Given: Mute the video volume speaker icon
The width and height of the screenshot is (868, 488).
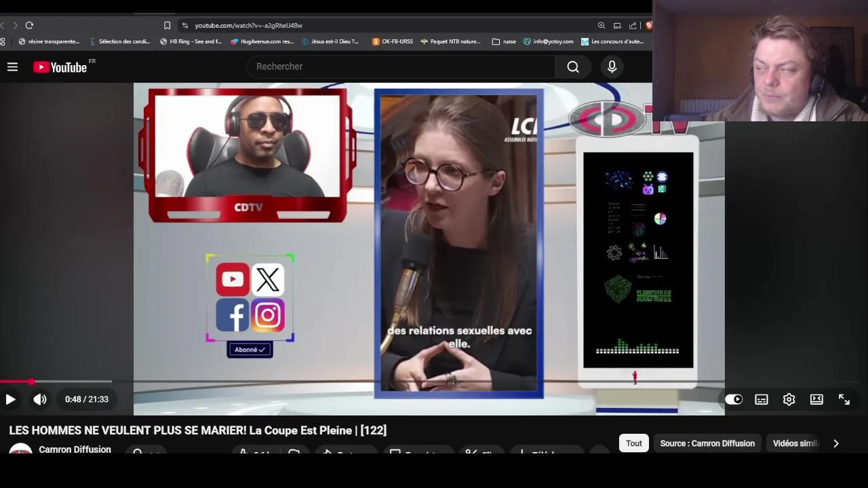Looking at the screenshot, I should tap(40, 399).
